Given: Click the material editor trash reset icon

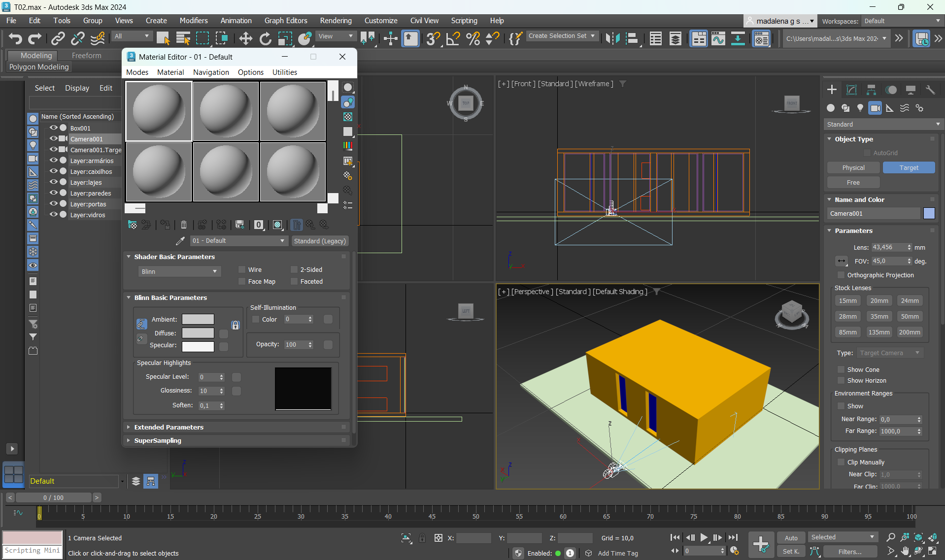Looking at the screenshot, I should tap(184, 225).
